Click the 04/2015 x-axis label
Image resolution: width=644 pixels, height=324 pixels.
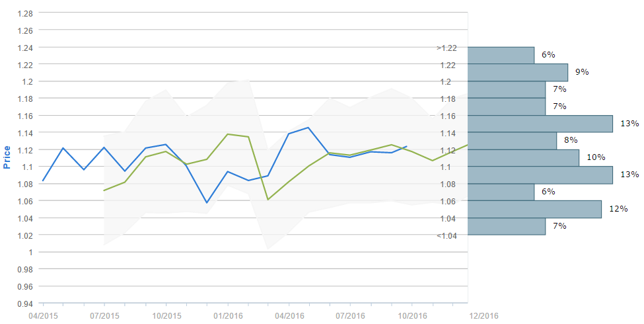pos(42,316)
